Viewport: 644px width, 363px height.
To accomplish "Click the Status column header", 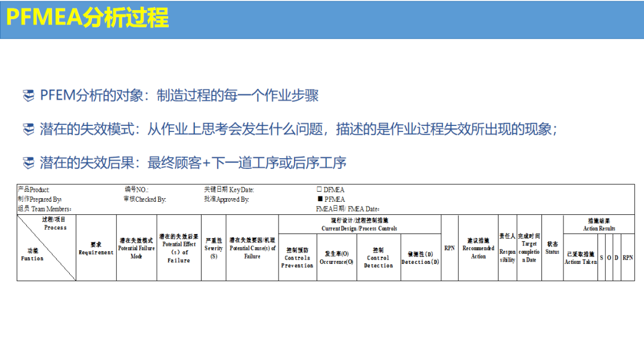I will click(x=552, y=248).
